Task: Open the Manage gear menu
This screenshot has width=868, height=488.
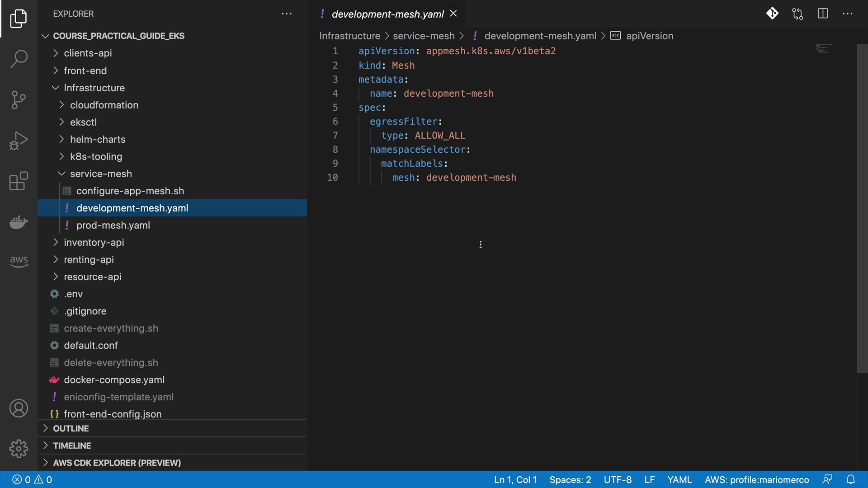Action: pyautogui.click(x=19, y=449)
